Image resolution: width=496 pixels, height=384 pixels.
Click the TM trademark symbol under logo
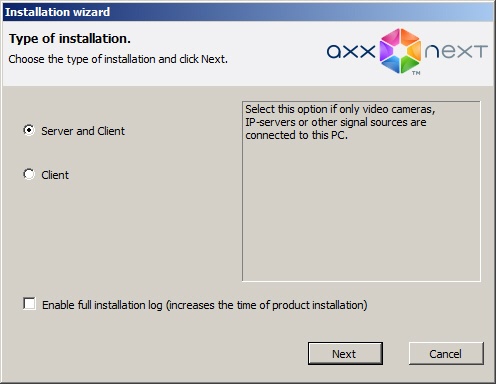pyautogui.click(x=416, y=73)
